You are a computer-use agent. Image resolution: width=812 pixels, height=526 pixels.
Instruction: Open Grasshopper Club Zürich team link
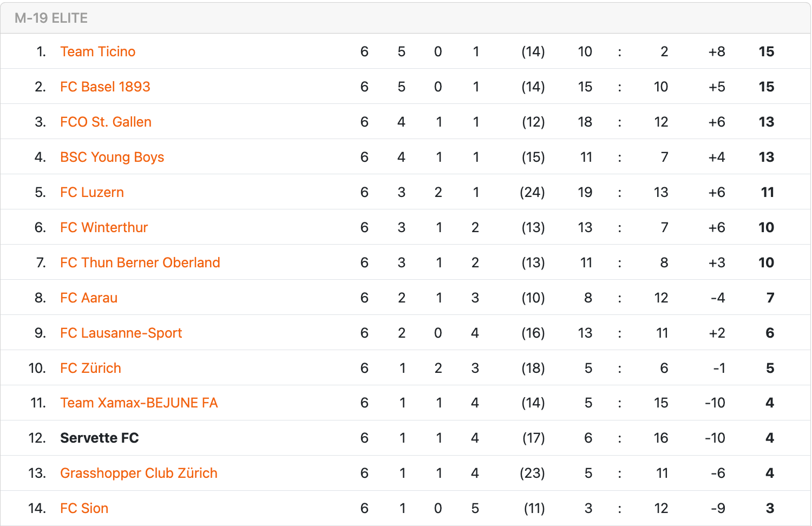139,473
